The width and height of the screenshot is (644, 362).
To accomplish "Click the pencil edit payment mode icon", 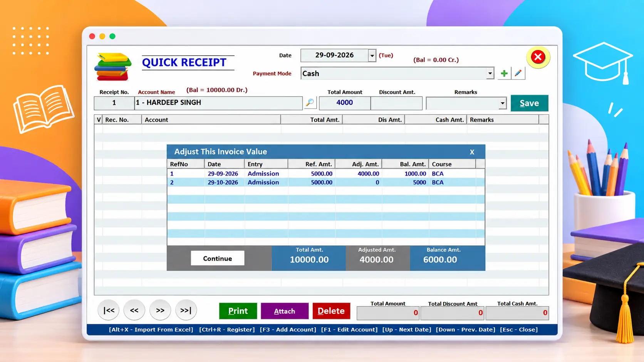I will click(518, 73).
